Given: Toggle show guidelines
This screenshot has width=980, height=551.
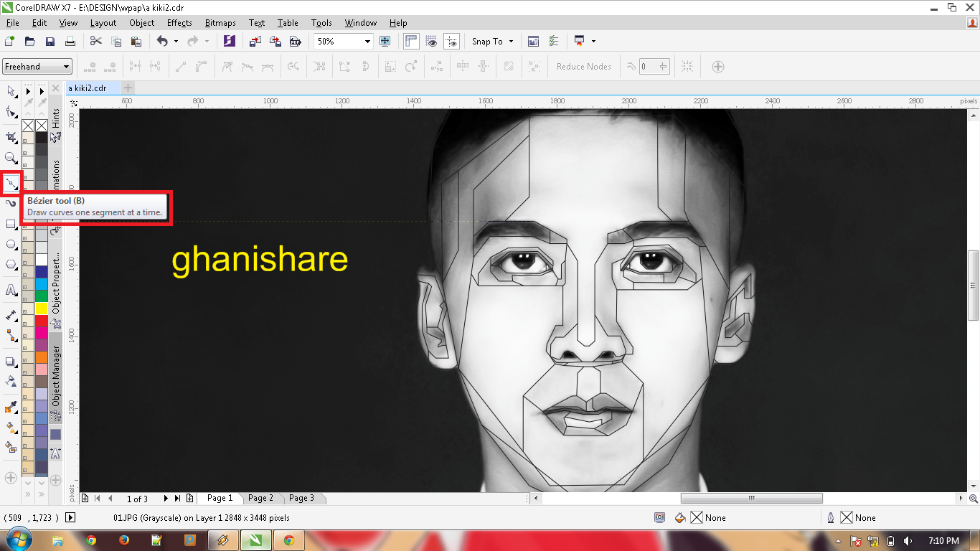Looking at the screenshot, I should pos(451,42).
